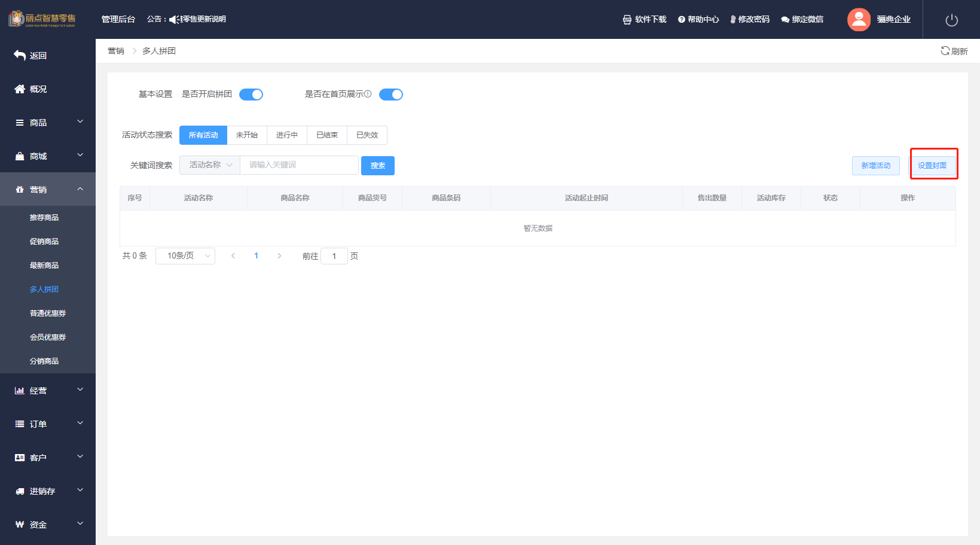This screenshot has height=545, width=980.
Task: Toggle the 是否开启拼团 switch
Action: [x=251, y=95]
